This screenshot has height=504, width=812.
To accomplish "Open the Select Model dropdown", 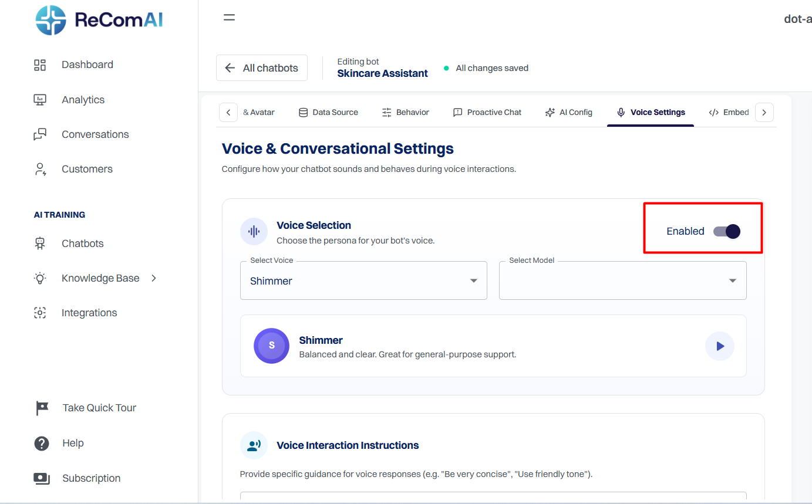I will (x=622, y=280).
